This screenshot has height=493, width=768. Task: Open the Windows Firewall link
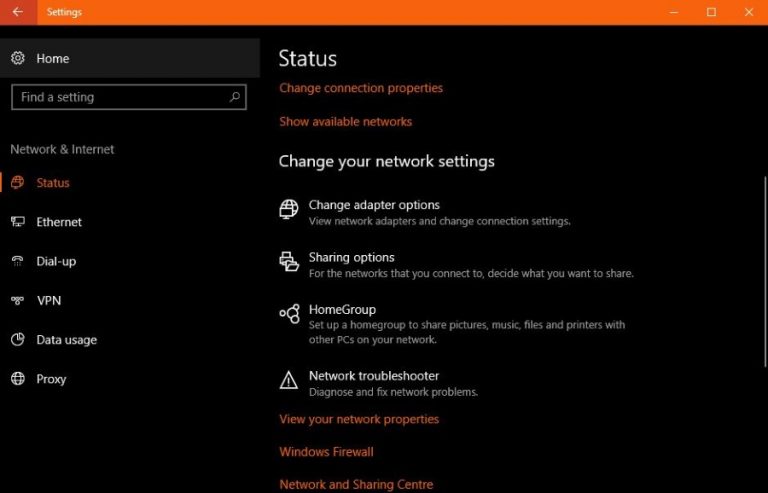(326, 452)
